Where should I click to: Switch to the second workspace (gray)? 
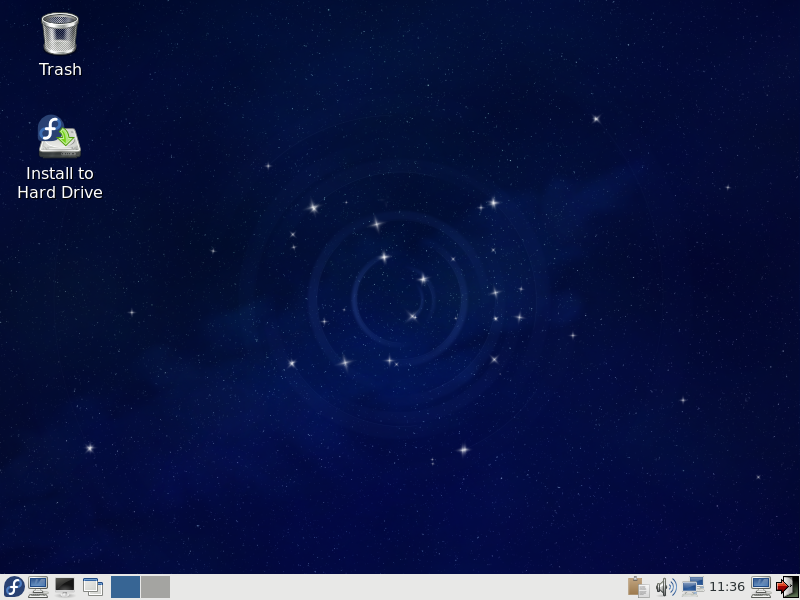(x=155, y=587)
